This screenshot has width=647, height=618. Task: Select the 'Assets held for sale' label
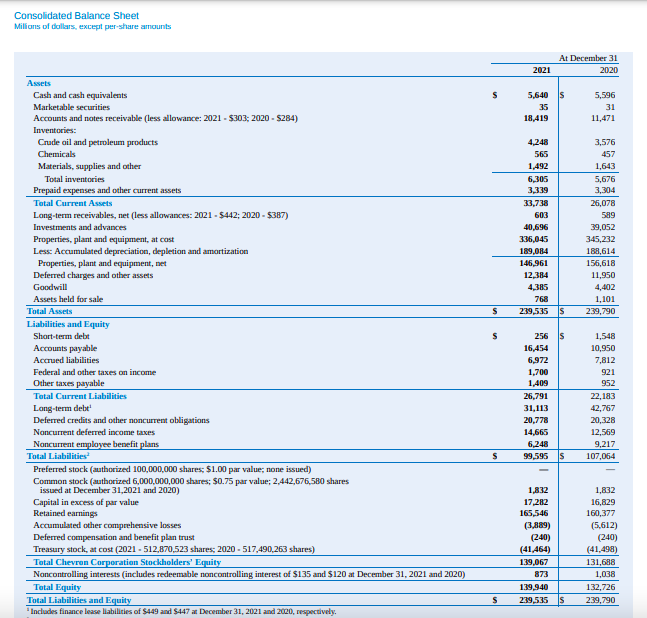[68, 299]
